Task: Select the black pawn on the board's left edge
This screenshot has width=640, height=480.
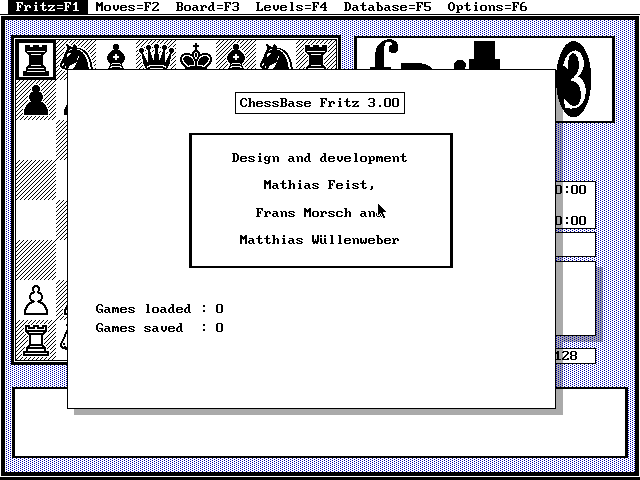Action: tap(36, 100)
